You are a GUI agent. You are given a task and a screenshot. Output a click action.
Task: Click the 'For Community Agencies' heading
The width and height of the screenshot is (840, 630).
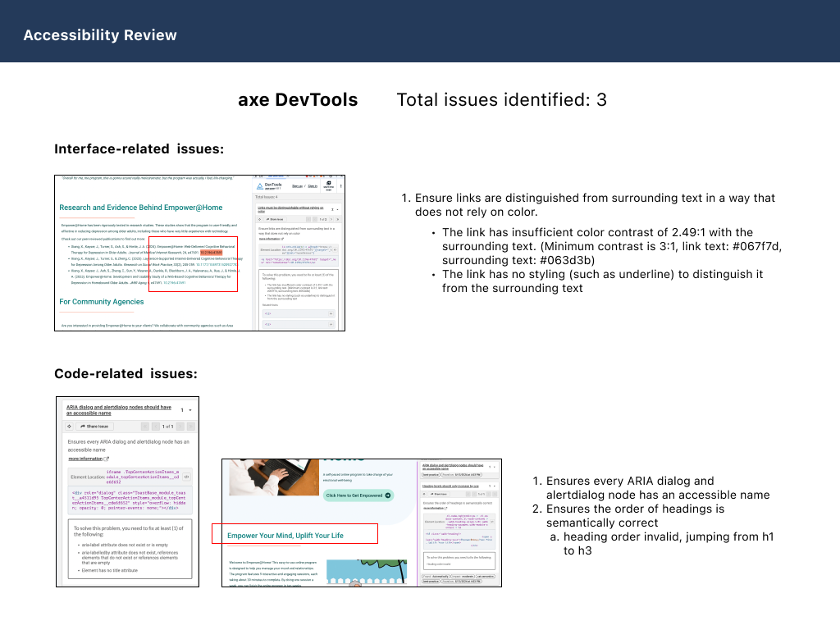tap(102, 302)
